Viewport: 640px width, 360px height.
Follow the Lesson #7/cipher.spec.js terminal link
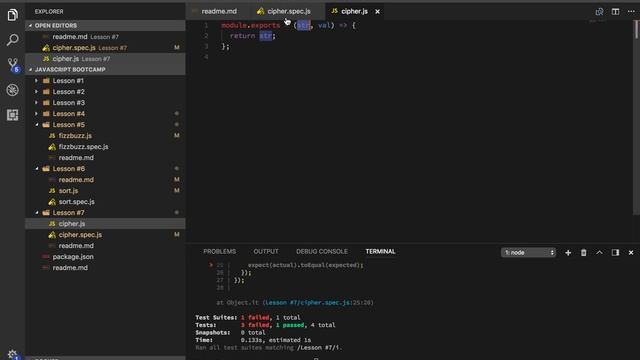click(x=307, y=303)
